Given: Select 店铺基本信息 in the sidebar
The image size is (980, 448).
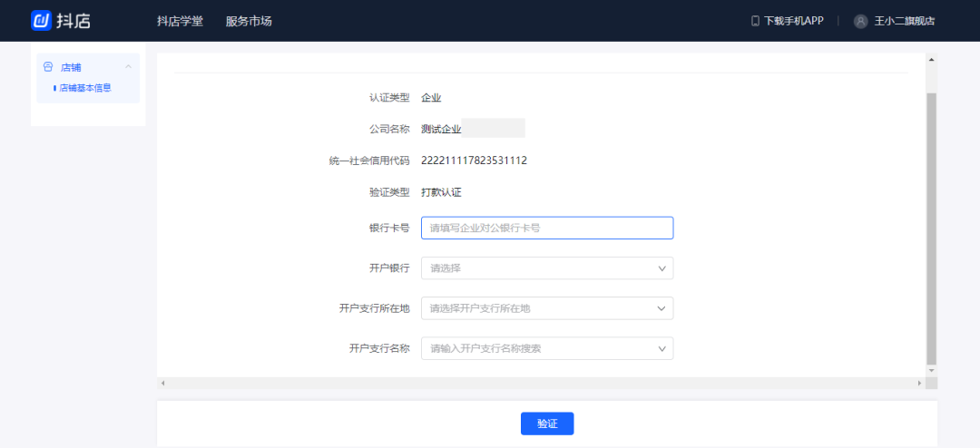Looking at the screenshot, I should (x=85, y=88).
